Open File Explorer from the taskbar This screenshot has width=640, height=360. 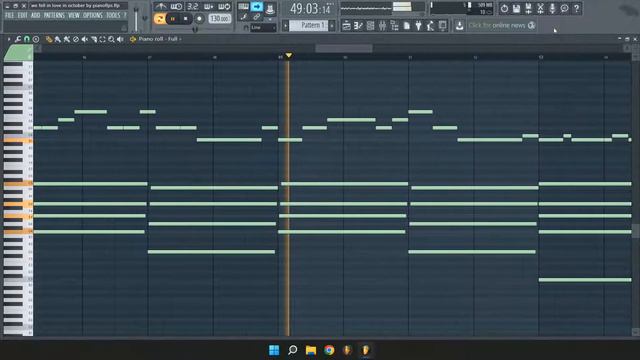311,350
